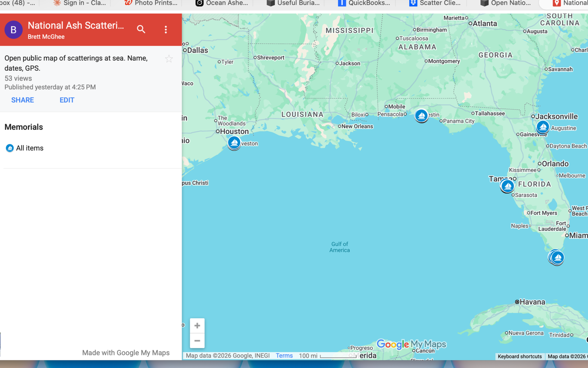Click the Atlanta city label
Image resolution: width=588 pixels, height=368 pixels.
pyautogui.click(x=485, y=23)
